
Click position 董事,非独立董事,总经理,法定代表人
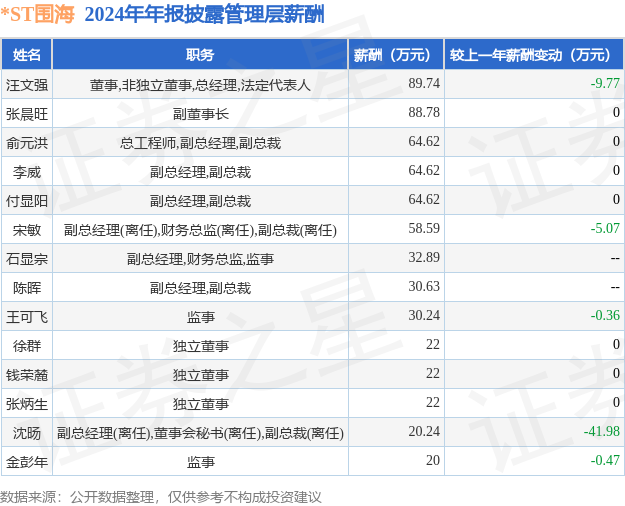[200, 85]
